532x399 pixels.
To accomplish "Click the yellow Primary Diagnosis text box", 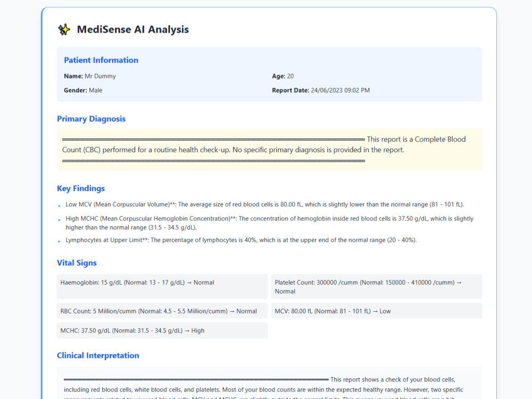I will coord(269,149).
